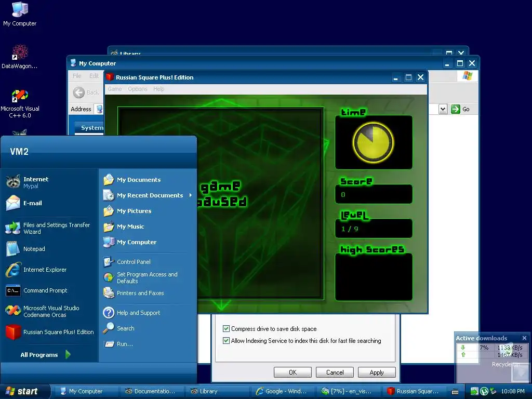Click the taskbar clock showing 10:08 PM
Viewport: 532px width, 399px height.
512,391
